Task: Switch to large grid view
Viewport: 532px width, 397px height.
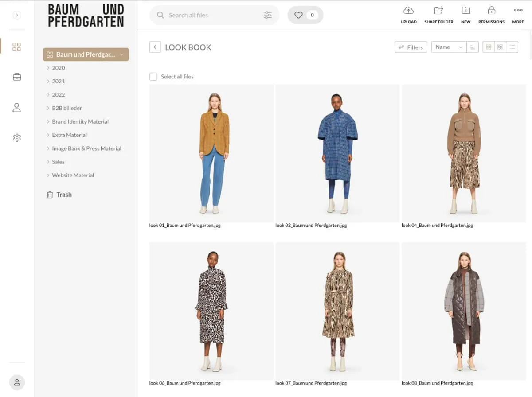Action: (x=489, y=47)
